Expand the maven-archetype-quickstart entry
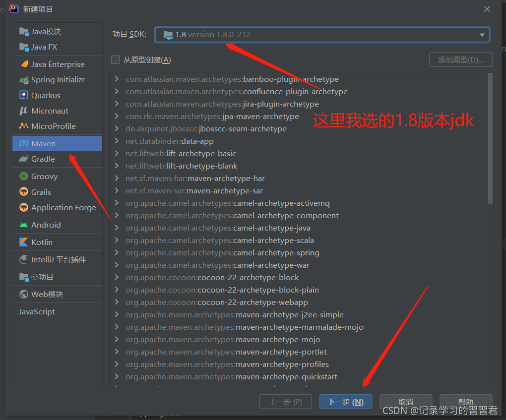Screen dimensions: 506x420 pos(117,377)
